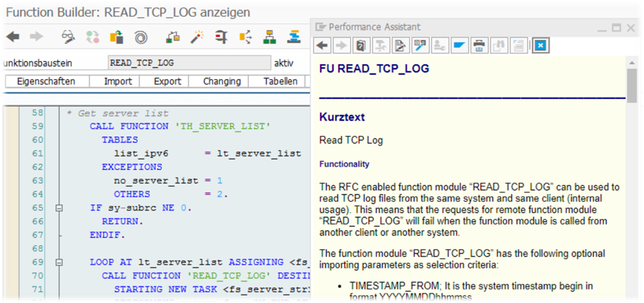The height and width of the screenshot is (303, 644).
Task: Click EXCEPTIONS keyword on line 62
Action: (x=132, y=167)
